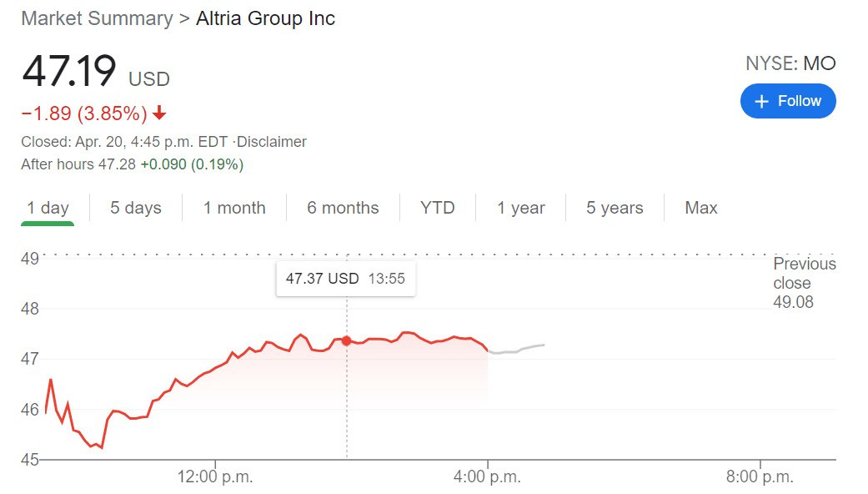868x494 pixels.
Task: Open the 1 month range tab
Action: 234,208
